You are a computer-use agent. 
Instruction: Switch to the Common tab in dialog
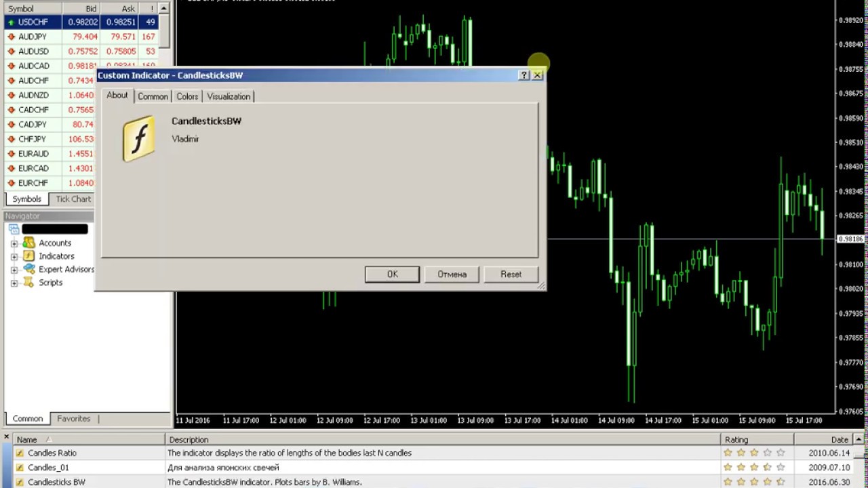(x=153, y=96)
